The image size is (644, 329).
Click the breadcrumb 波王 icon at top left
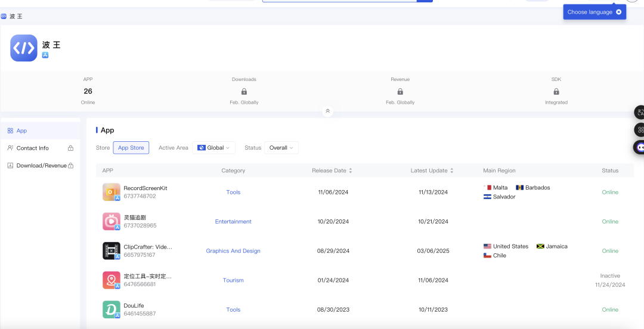coord(4,17)
